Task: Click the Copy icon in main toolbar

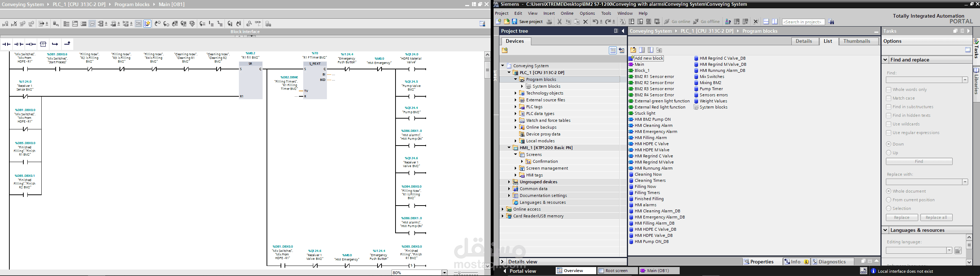Action: [568, 22]
